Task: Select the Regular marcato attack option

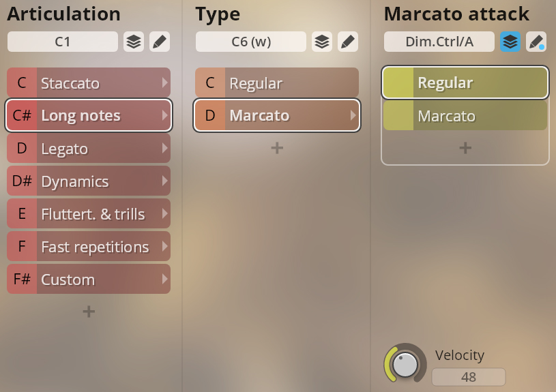Action: pos(465,83)
